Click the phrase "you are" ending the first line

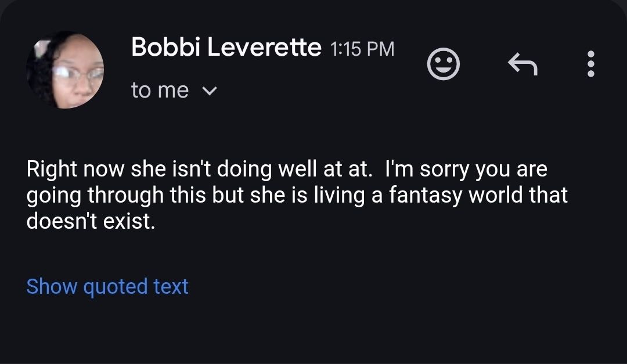coord(511,169)
